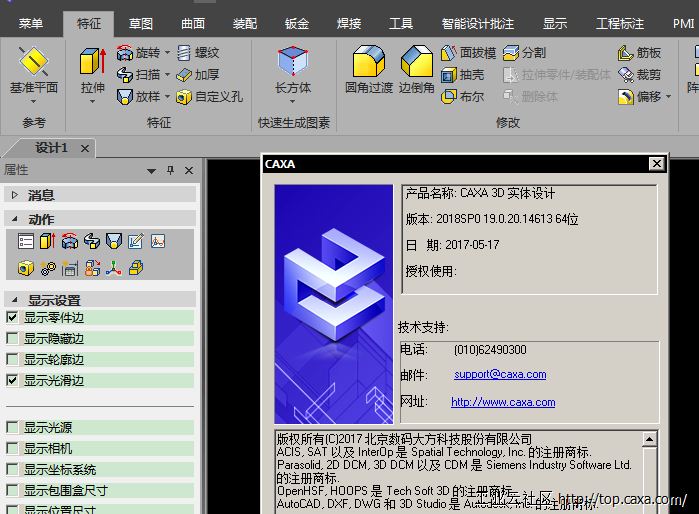Viewport: 699px width, 514px height.
Task: Pin the 属性 panel
Action: 170,170
